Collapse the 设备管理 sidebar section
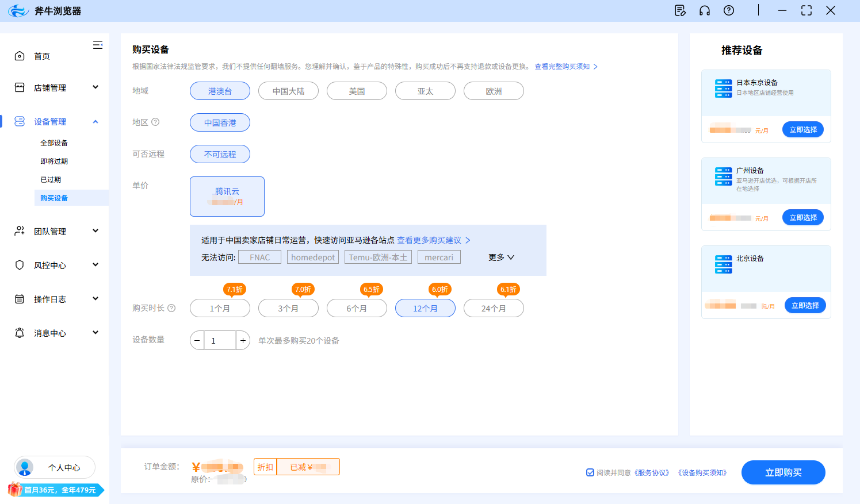This screenshot has width=860, height=504. tap(96, 121)
